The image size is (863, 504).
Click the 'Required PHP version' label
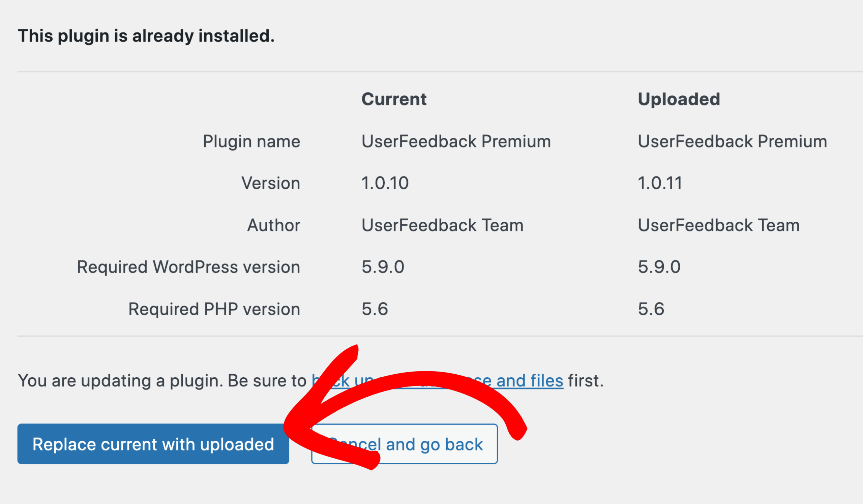(214, 309)
